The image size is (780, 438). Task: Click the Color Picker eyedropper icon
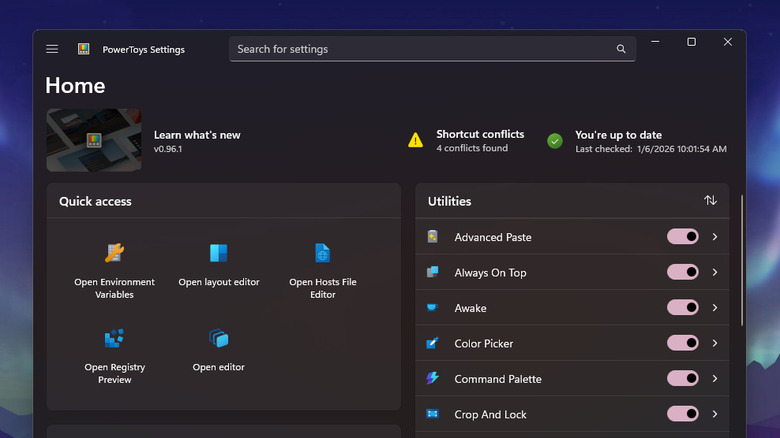click(432, 343)
